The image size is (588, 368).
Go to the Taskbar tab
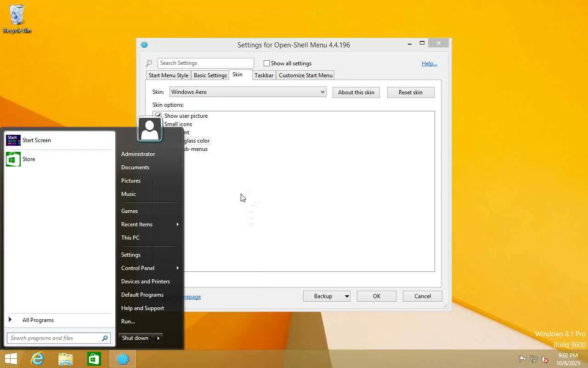click(x=264, y=75)
